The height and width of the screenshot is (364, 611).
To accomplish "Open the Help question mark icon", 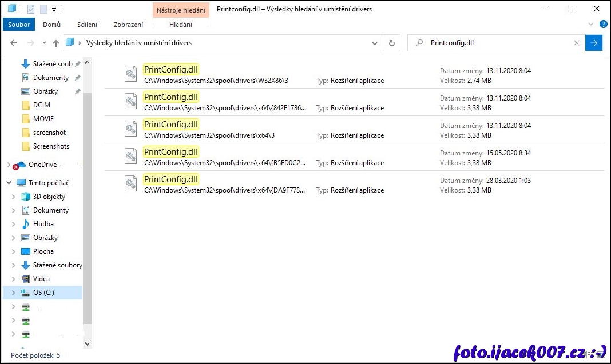I will coord(603,25).
